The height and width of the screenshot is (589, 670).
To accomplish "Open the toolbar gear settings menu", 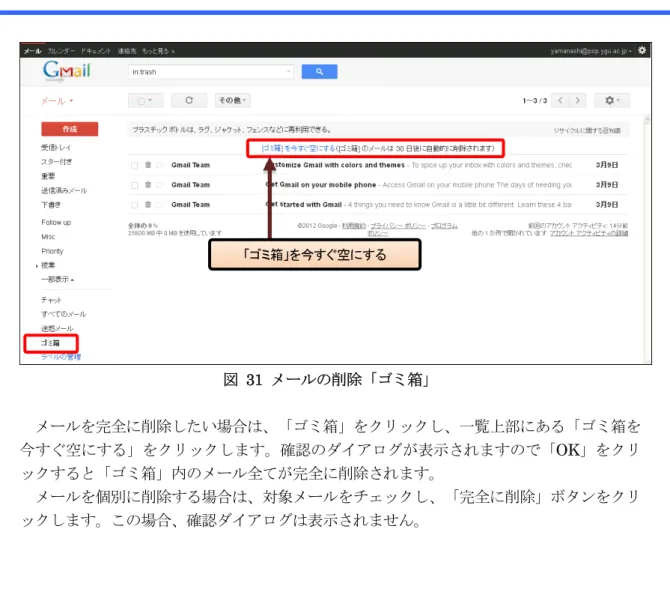I will [x=611, y=100].
